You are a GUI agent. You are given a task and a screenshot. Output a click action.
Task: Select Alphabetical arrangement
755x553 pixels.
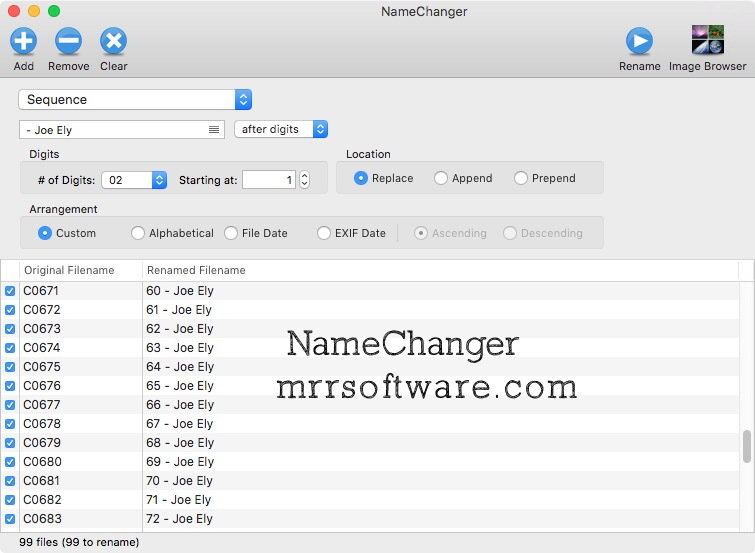click(138, 233)
